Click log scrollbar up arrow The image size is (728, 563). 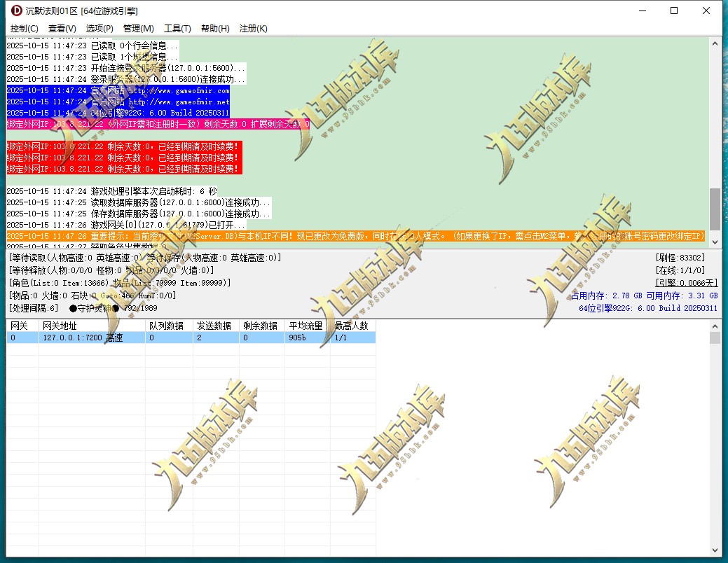pyautogui.click(x=715, y=43)
